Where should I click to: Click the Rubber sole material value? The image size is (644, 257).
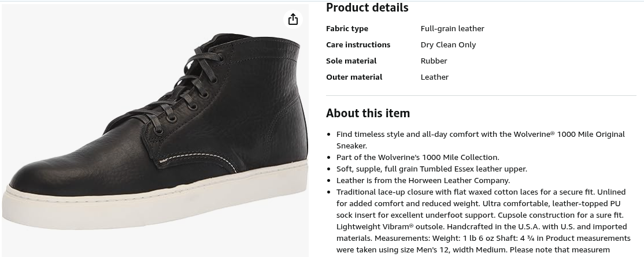[x=434, y=61]
